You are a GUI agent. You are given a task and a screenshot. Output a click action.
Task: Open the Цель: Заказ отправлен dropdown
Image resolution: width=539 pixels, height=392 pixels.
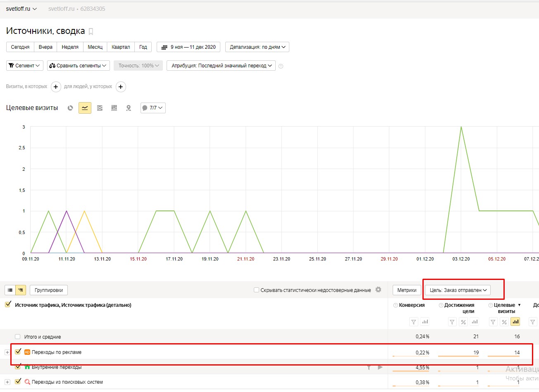point(458,290)
